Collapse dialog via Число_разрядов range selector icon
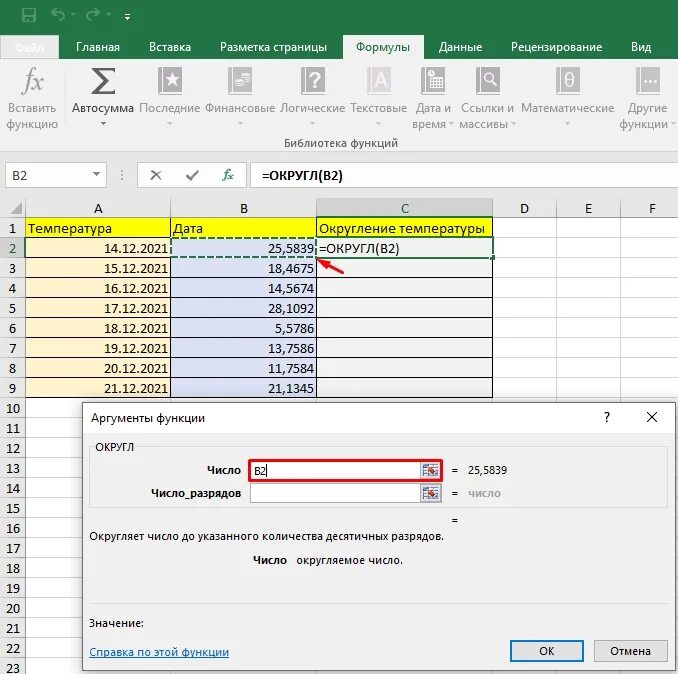Viewport: 678px width, 674px height. click(x=430, y=493)
